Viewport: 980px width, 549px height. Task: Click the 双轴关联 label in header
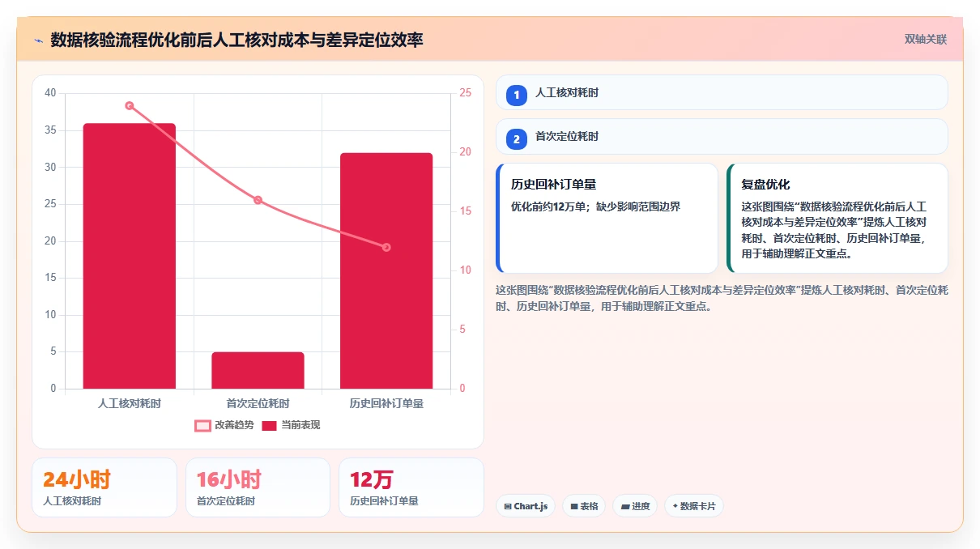[x=926, y=39]
